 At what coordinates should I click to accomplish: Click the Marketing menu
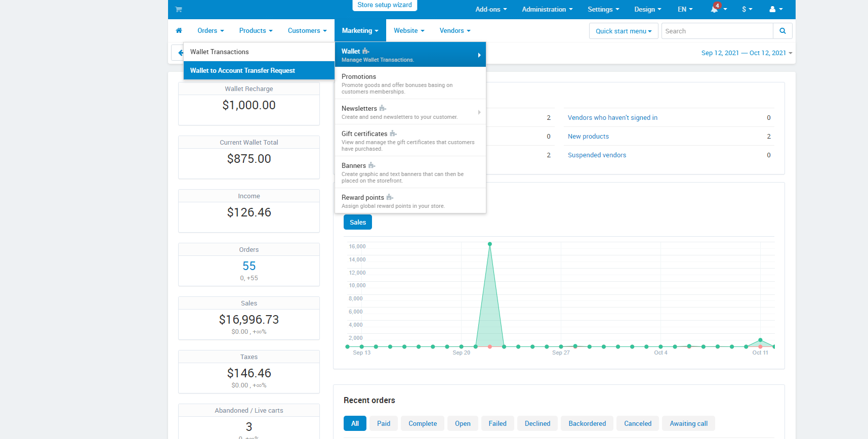(x=360, y=30)
